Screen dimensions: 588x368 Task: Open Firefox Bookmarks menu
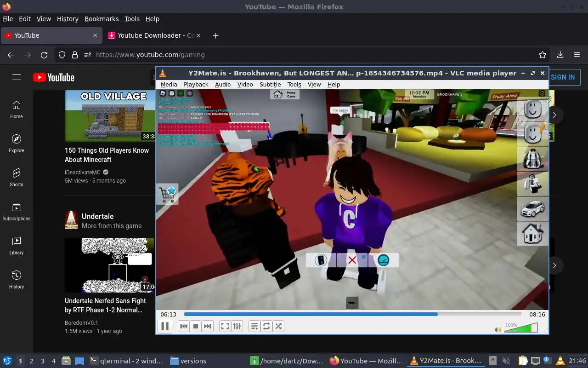point(102,19)
